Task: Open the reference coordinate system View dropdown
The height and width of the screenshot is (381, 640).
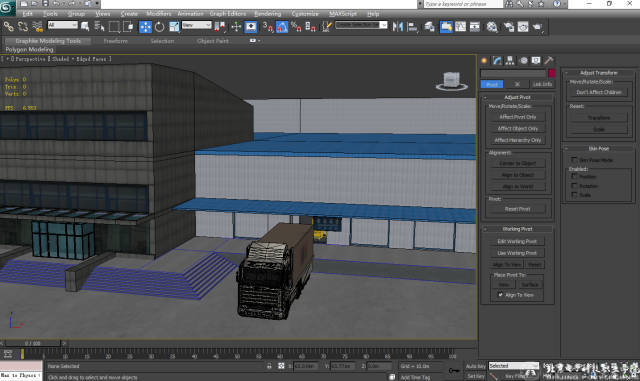Action: (x=196, y=25)
